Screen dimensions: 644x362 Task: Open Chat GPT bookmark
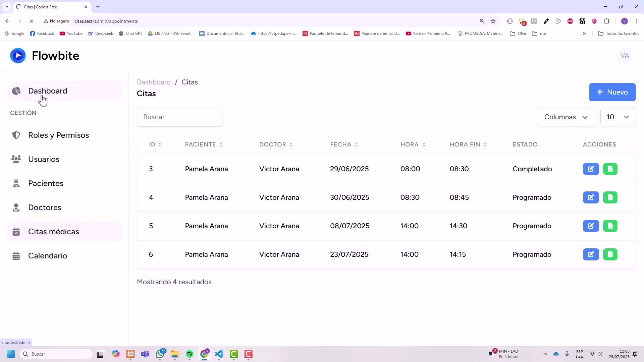130,34
